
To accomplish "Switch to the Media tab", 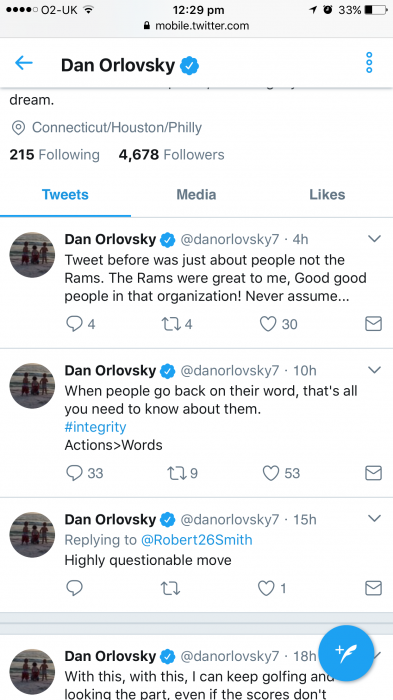I will [196, 195].
